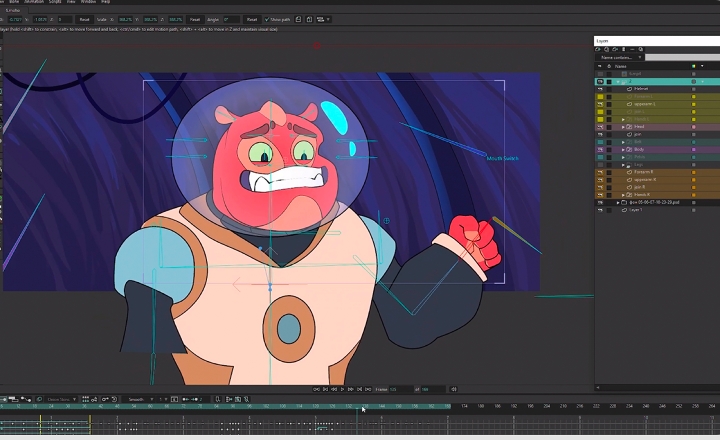Toggle the Show path checkbox
Screen dimensions: 720x440
click(267, 19)
